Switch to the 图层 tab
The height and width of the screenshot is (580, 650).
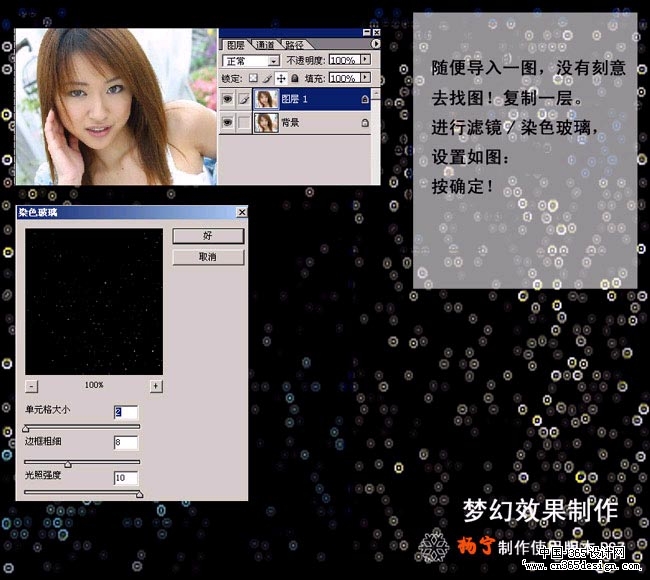point(235,45)
